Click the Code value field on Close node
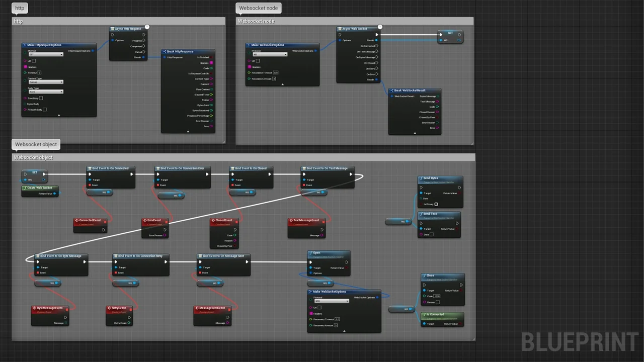The width and height of the screenshot is (644, 362). point(437,296)
